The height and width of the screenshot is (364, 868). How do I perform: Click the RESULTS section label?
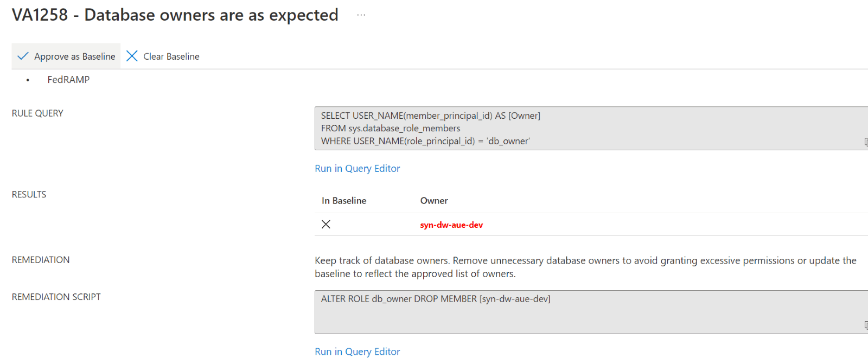click(x=29, y=195)
